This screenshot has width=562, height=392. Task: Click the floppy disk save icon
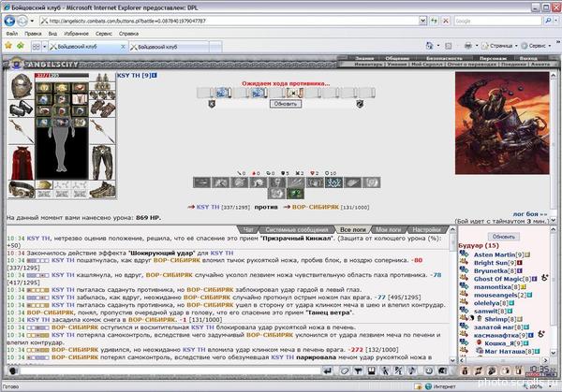tap(371, 370)
